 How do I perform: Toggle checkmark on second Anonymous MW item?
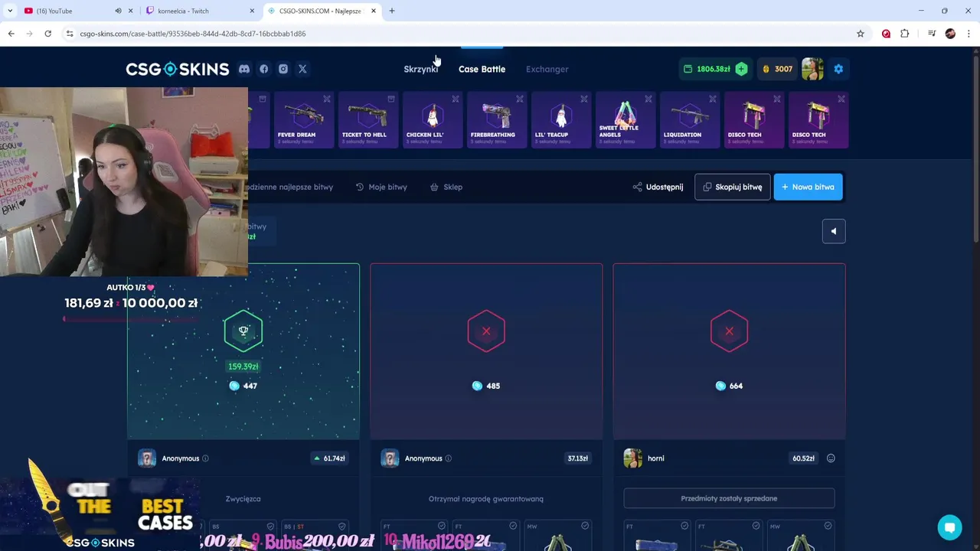pyautogui.click(x=585, y=526)
